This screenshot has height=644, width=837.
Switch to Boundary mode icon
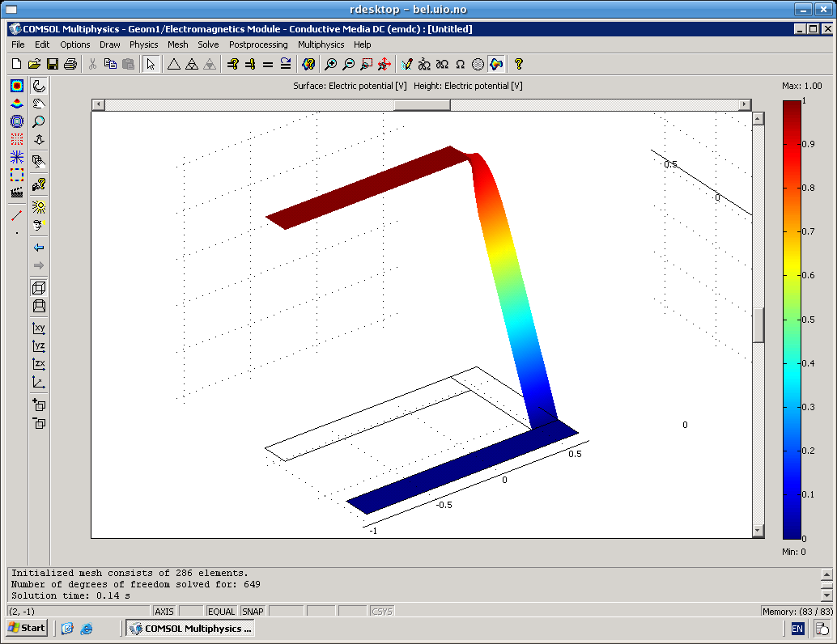click(442, 64)
